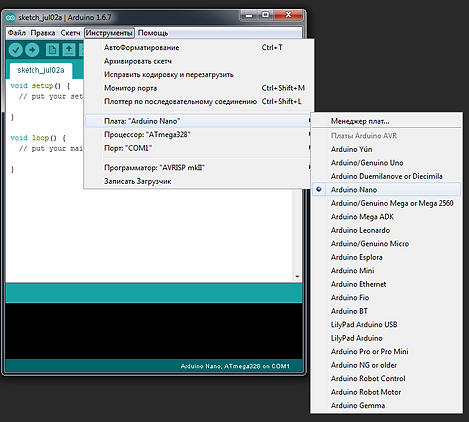469x422 pixels.
Task: Expand the Плата "Arduino Nano" submenu
Action: pyautogui.click(x=199, y=121)
